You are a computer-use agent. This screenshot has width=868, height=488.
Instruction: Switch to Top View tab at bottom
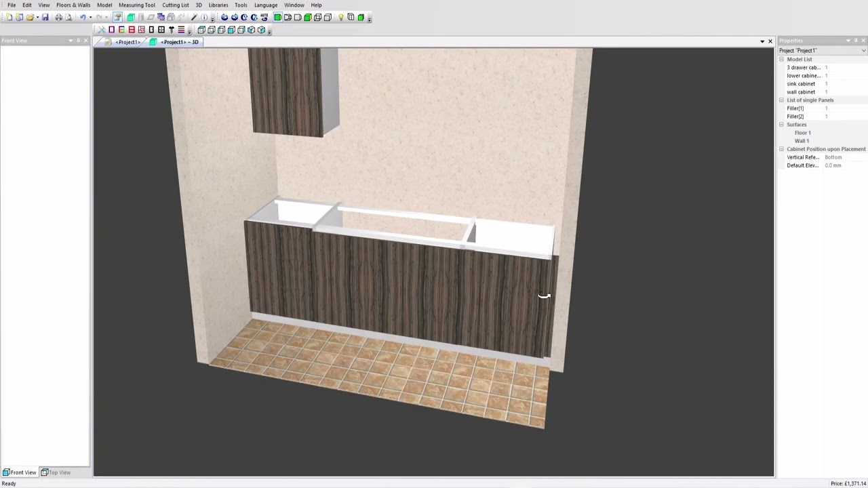tap(56, 472)
